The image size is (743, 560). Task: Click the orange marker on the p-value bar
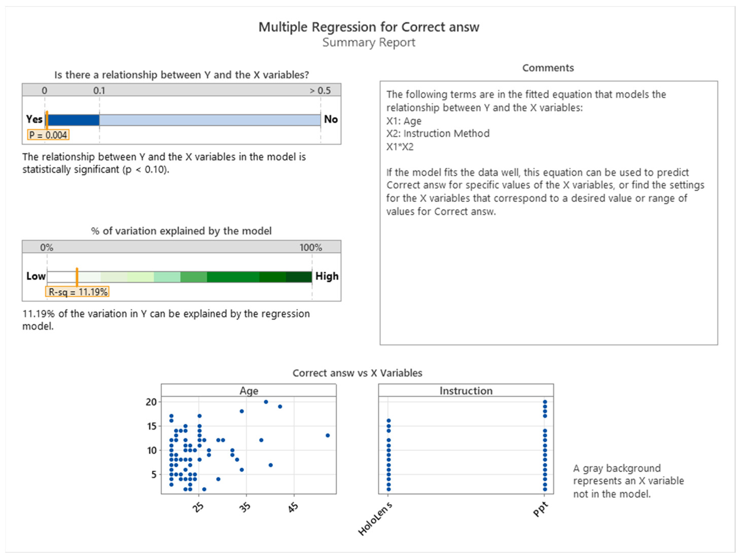(x=47, y=120)
